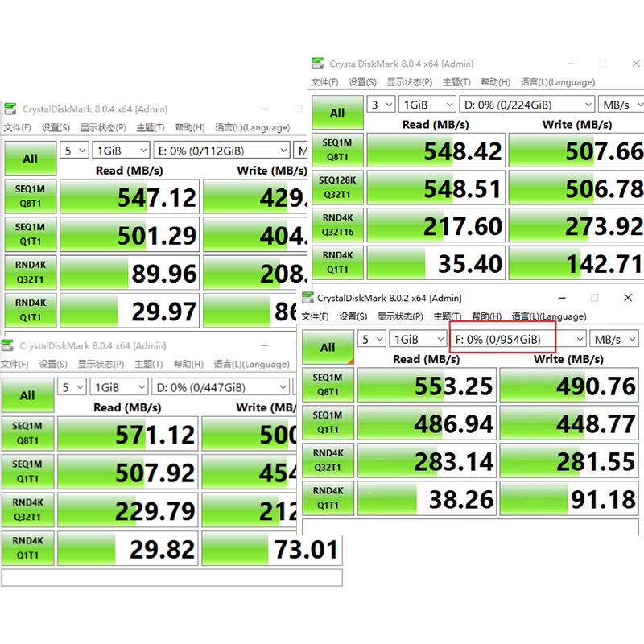
Task: Open the 1GiB size dropdown in the F: 954GiB window
Action: point(418,340)
